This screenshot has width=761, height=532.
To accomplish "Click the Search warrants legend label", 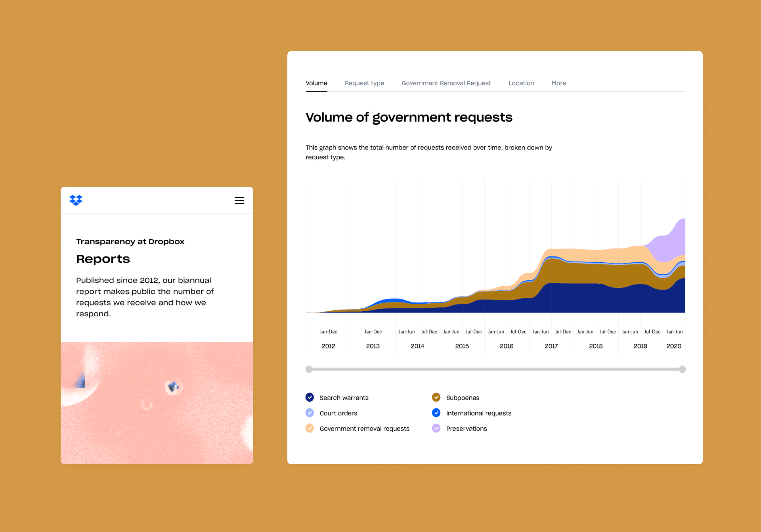I will (344, 398).
